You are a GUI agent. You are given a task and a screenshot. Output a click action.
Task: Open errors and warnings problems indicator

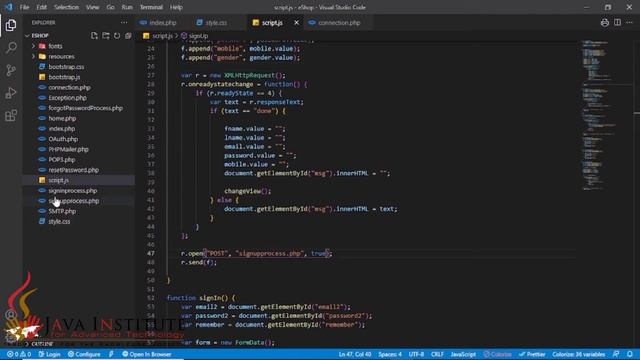19,354
